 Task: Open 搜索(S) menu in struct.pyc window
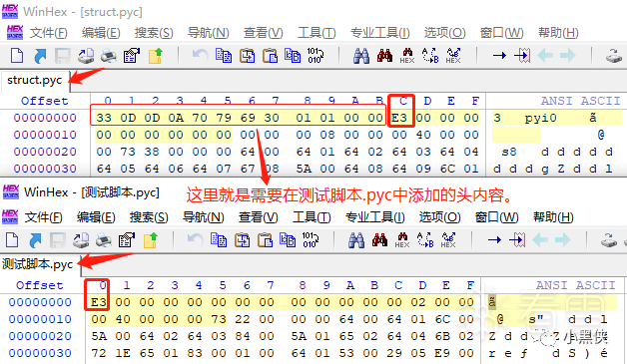(154, 33)
